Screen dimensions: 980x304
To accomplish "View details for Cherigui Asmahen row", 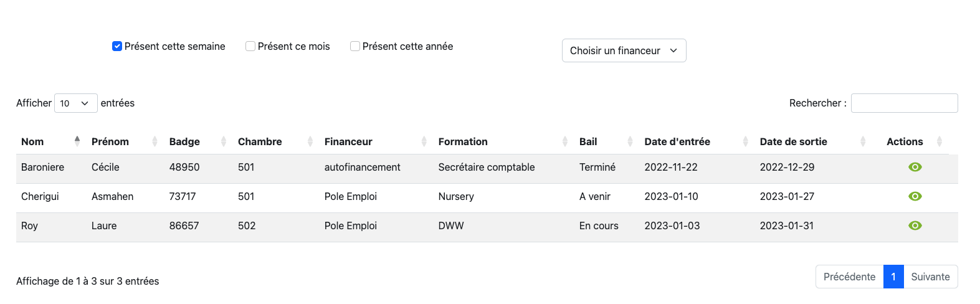I will 915,196.
